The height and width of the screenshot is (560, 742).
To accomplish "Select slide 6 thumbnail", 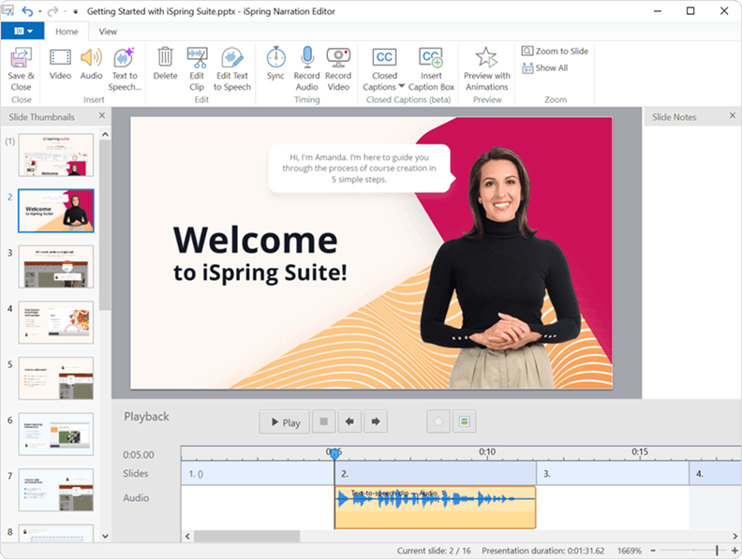I will pyautogui.click(x=56, y=435).
